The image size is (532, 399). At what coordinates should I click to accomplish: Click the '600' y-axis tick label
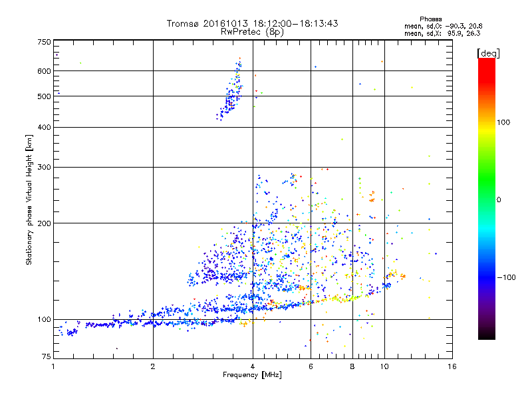45,71
